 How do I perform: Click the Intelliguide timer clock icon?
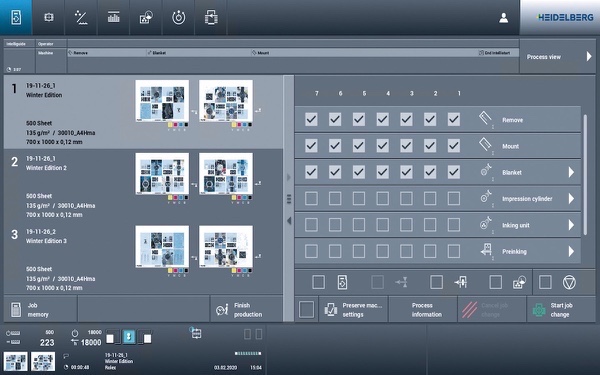tap(9, 69)
